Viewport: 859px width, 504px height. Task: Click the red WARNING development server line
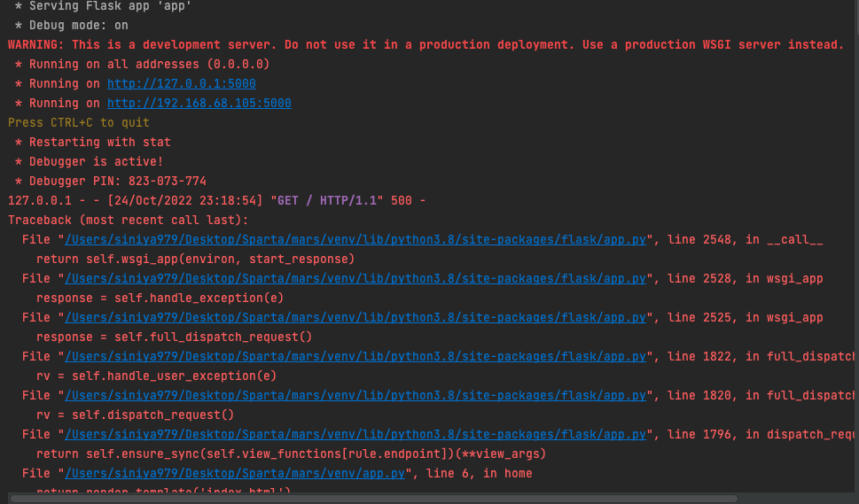(x=426, y=45)
